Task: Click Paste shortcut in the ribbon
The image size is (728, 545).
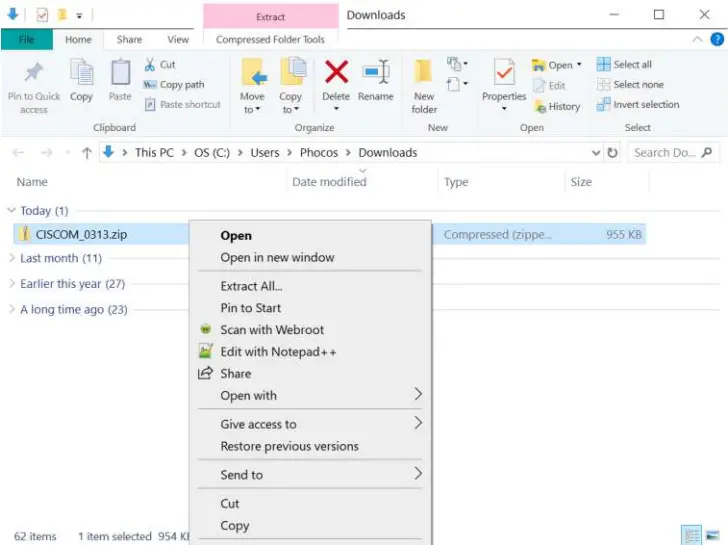Action: tap(182, 104)
